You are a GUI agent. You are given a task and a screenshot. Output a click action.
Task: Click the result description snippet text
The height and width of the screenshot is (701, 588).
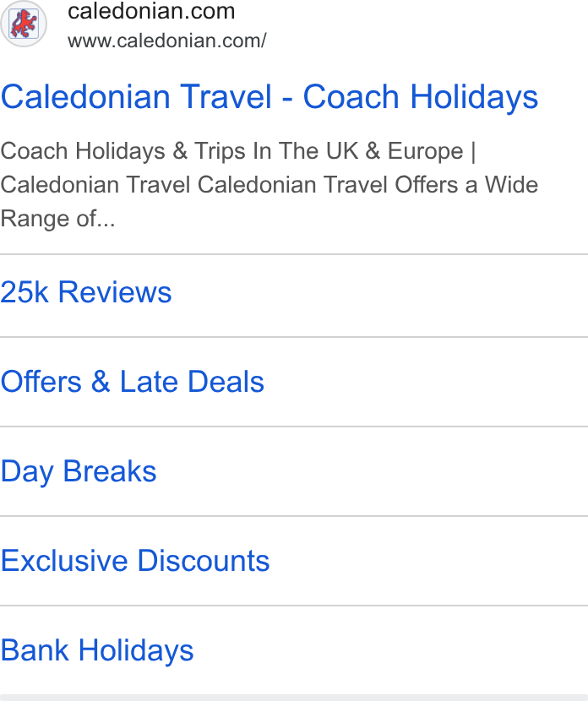(x=269, y=185)
